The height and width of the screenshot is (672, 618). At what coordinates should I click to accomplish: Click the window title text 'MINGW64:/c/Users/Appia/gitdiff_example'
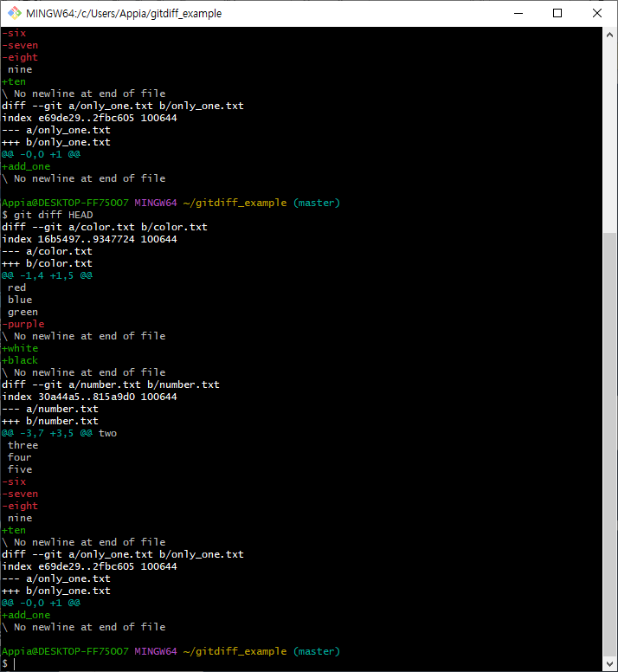pos(124,13)
